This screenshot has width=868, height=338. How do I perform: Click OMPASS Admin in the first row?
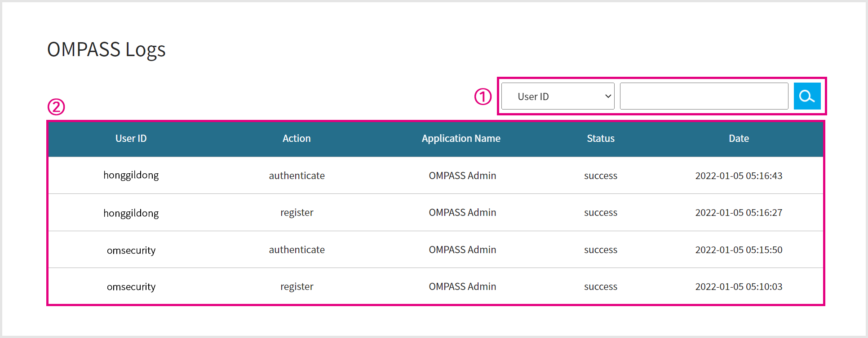coord(462,176)
